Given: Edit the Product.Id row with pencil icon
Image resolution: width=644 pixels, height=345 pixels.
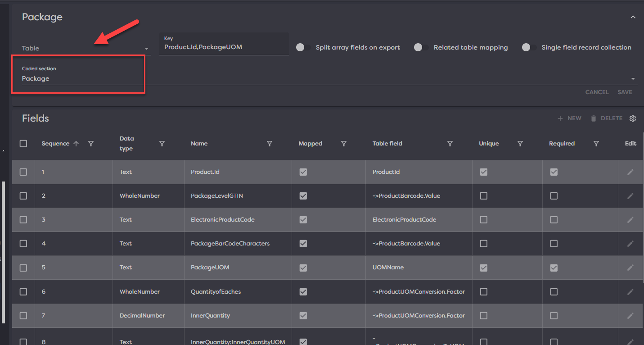Looking at the screenshot, I should coord(630,172).
